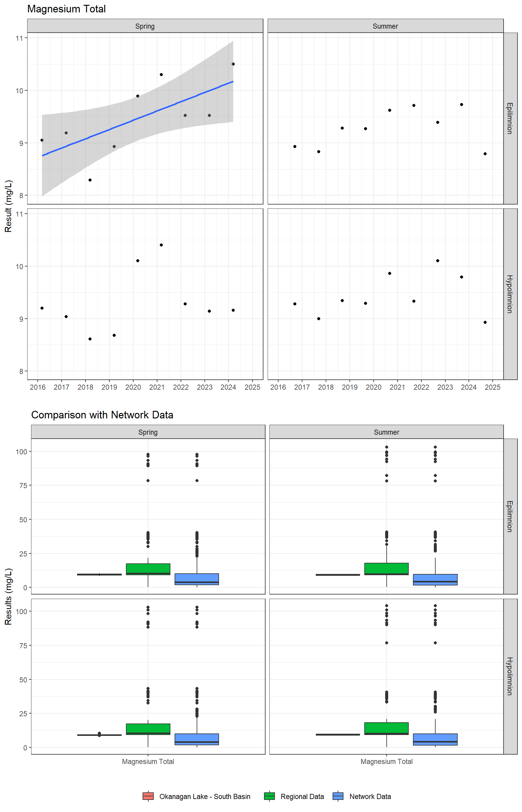Viewport: 522px width, 812px height.
Task: Click the Okanagan Lake box in Summer Hypolimnion comparison
Action: pos(338,735)
